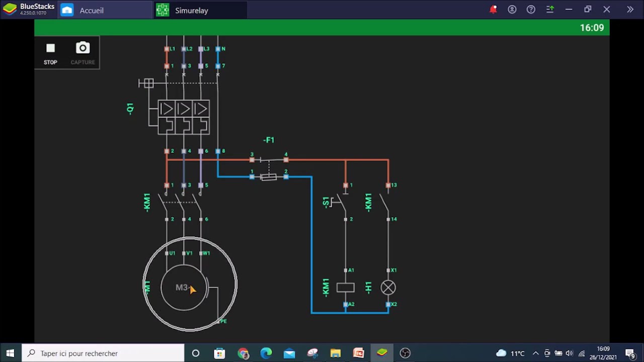Screen dimensions: 644x362
Task: Click the X1 lamp terminal
Action: point(388,270)
